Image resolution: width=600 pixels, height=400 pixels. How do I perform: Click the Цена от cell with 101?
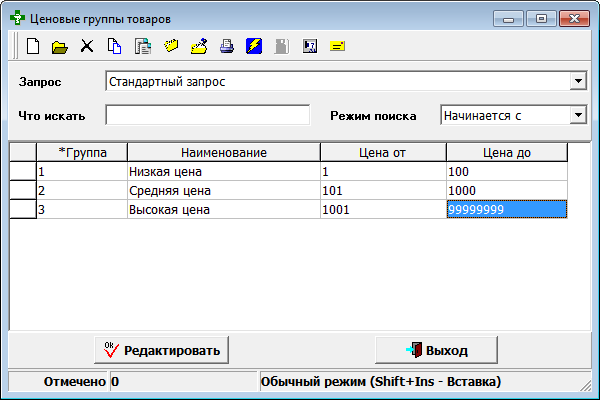pyautogui.click(x=383, y=190)
